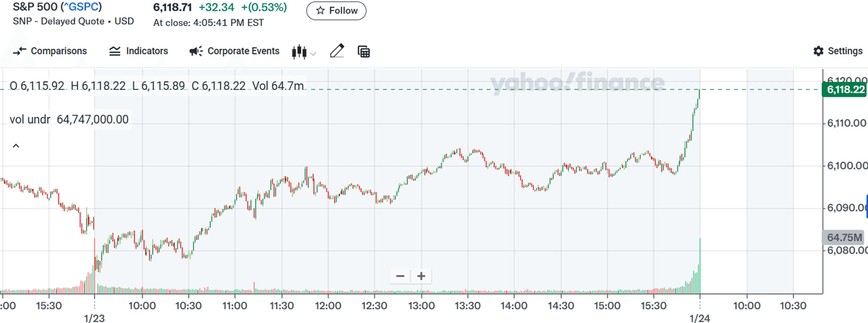Follow the S&P 500 index
868x323 pixels.
point(336,11)
